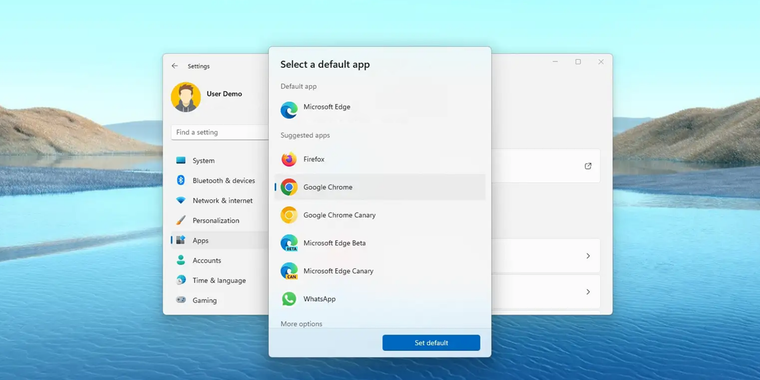The height and width of the screenshot is (380, 760).
Task: Click the User Demo account name
Action: click(224, 94)
